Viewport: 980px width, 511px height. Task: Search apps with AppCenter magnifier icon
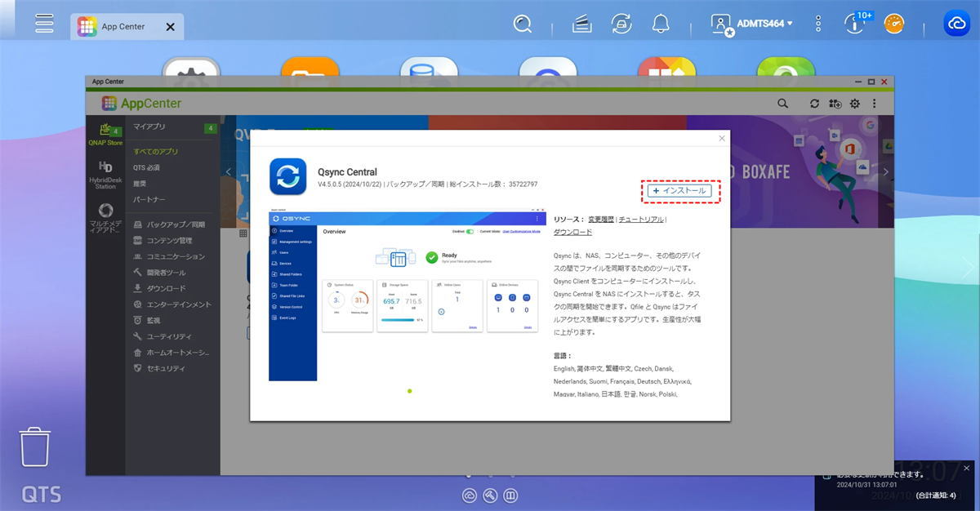coord(782,104)
